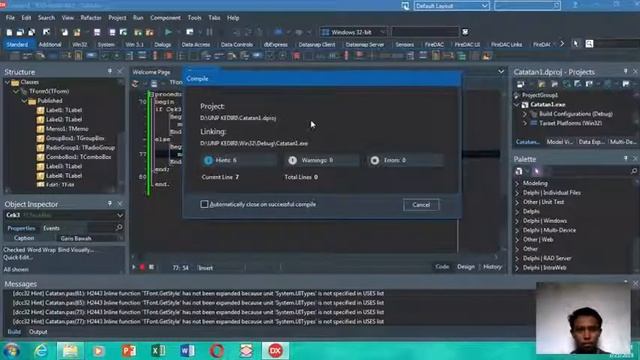This screenshot has height=360, width=640.
Task: Open the Model View tab in Projects panel
Action: [x=559, y=142]
